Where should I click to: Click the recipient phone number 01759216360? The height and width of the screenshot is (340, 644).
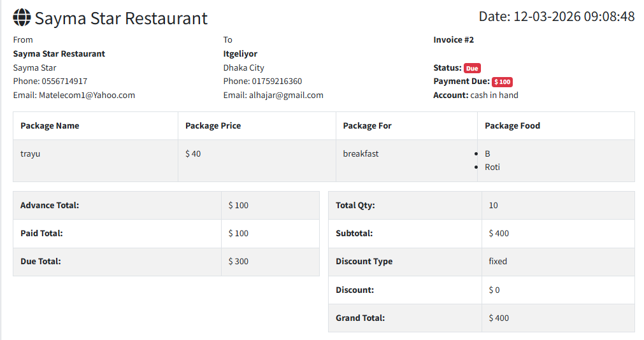pyautogui.click(x=276, y=81)
